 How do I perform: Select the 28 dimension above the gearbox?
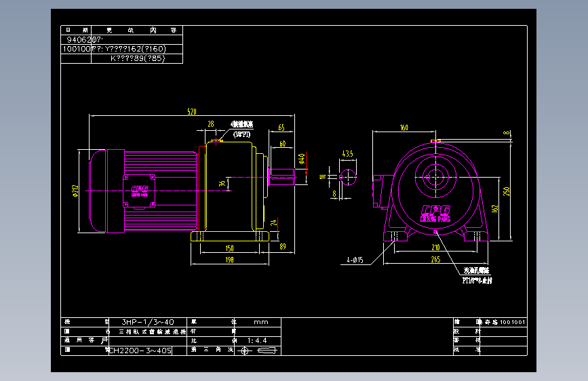(x=211, y=124)
